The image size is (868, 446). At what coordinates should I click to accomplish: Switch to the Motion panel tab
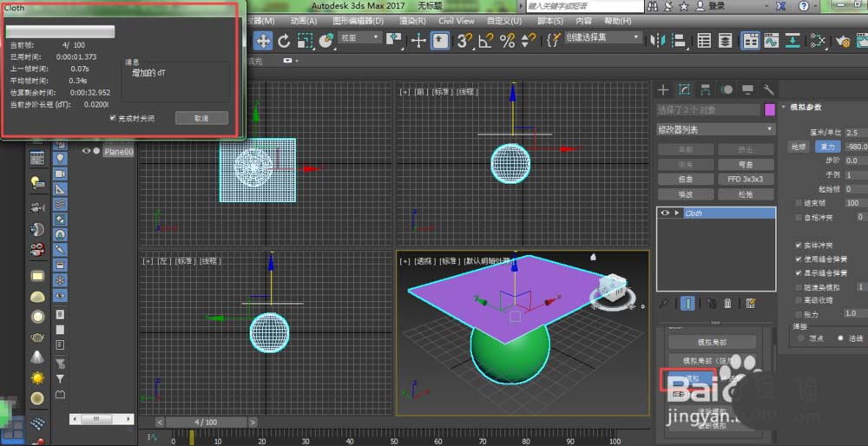tap(727, 89)
